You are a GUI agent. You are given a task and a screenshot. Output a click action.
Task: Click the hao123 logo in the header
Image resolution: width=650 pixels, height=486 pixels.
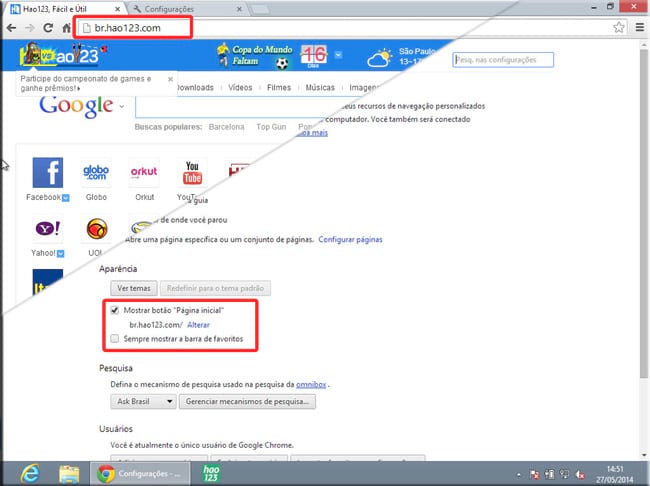pyautogui.click(x=59, y=55)
